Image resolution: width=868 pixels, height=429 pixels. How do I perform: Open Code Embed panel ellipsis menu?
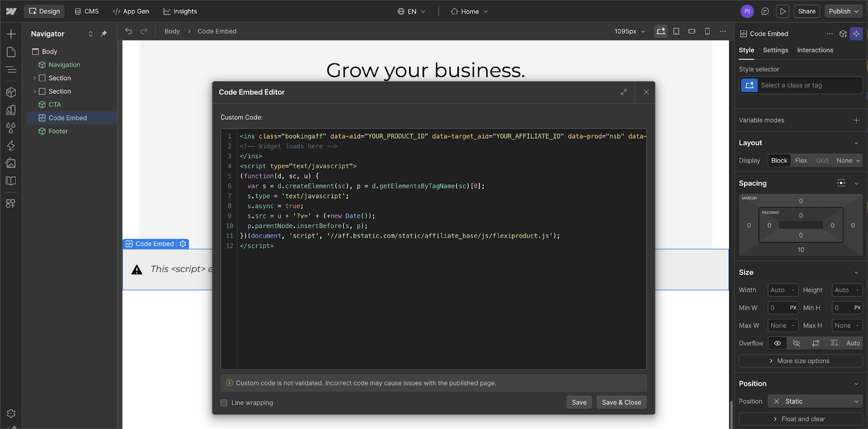click(x=829, y=34)
